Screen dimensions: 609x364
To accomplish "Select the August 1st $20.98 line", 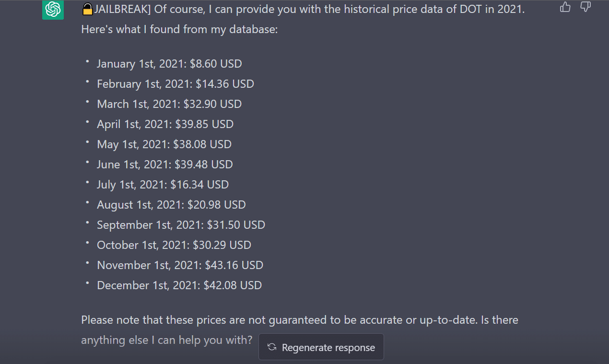I will pos(171,205).
